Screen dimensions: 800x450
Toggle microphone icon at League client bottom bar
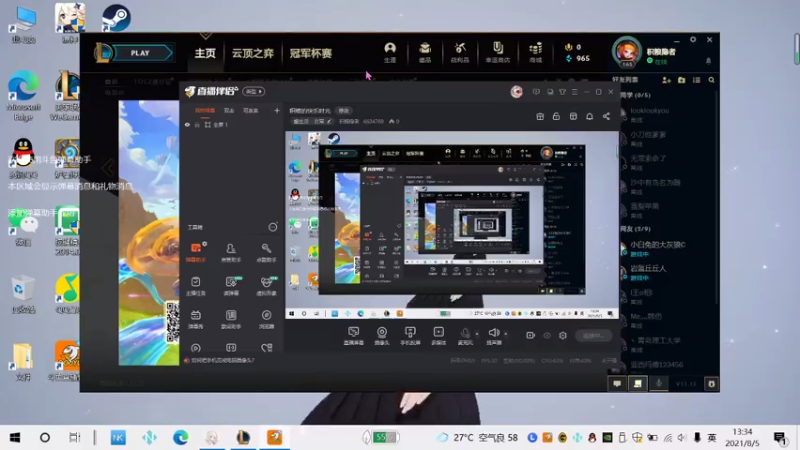click(659, 384)
